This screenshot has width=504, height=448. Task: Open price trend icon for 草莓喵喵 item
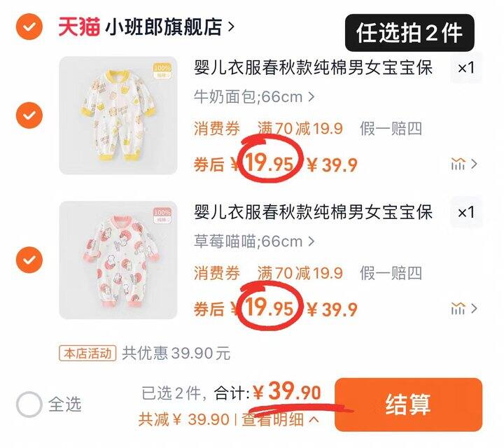pos(458,309)
